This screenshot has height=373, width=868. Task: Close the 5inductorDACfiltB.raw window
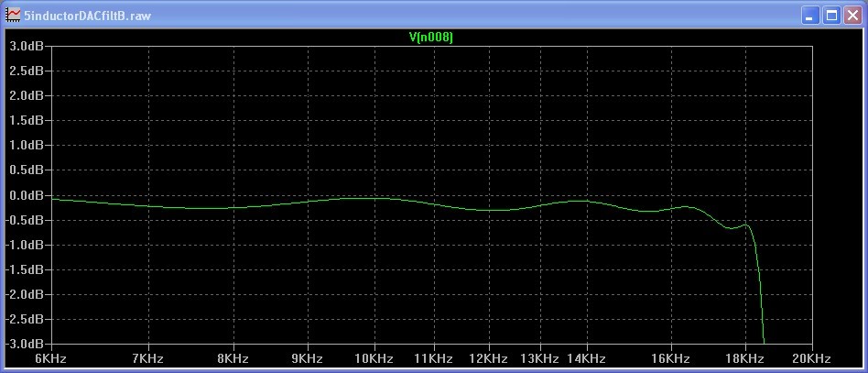[852, 16]
